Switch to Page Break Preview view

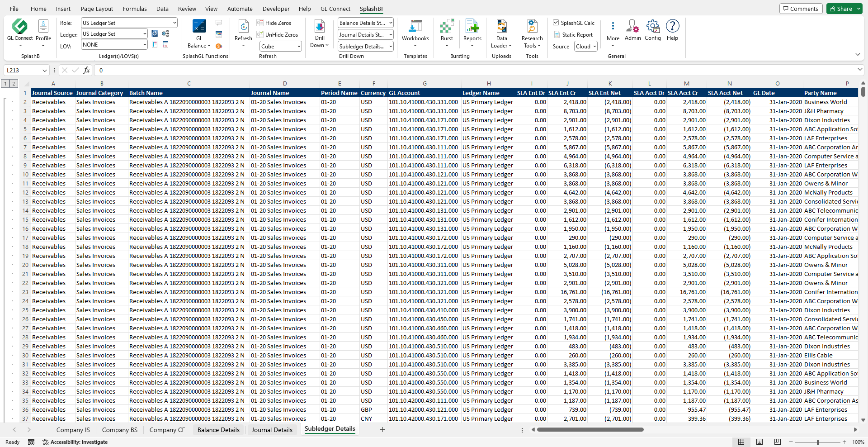pos(777,442)
